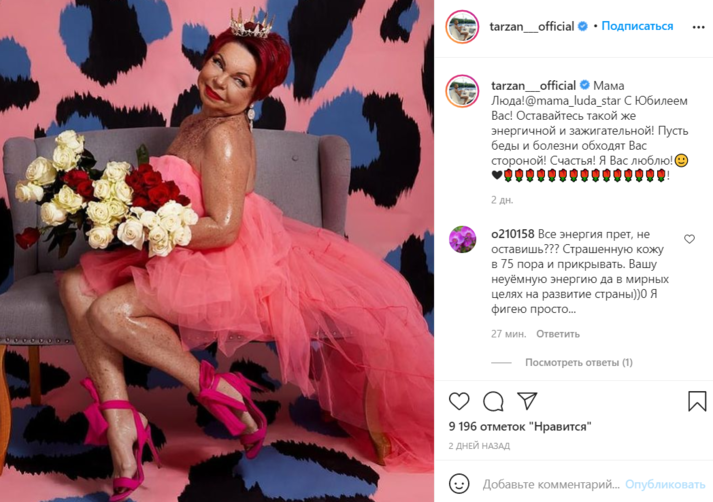The height and width of the screenshot is (502, 713).
Task: Open the three-dot more options menu
Action: click(698, 27)
